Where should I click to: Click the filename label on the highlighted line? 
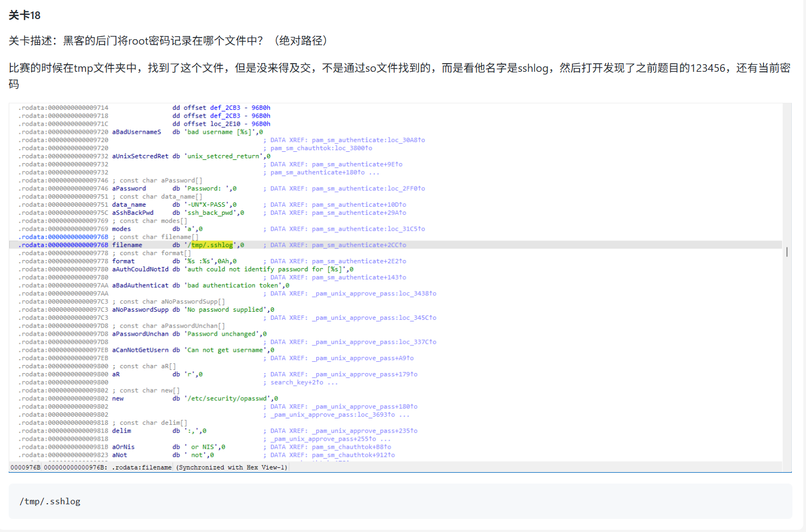point(127,245)
